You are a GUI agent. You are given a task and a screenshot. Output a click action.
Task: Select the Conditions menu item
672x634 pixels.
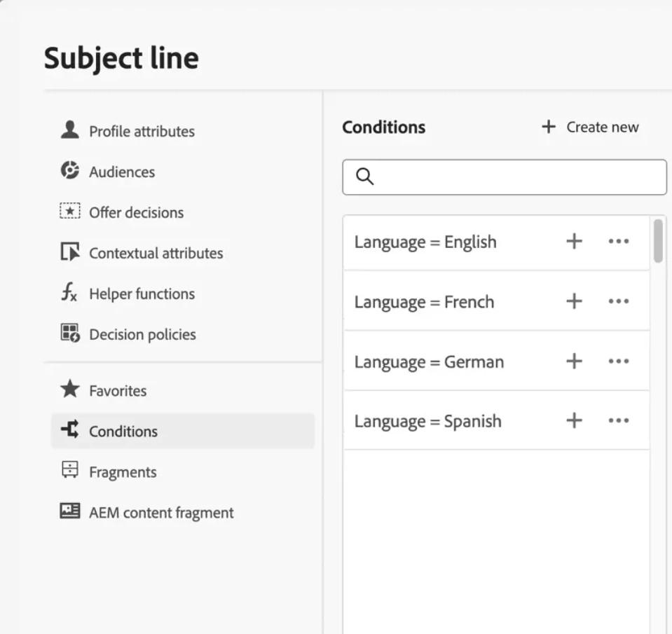[x=123, y=431]
